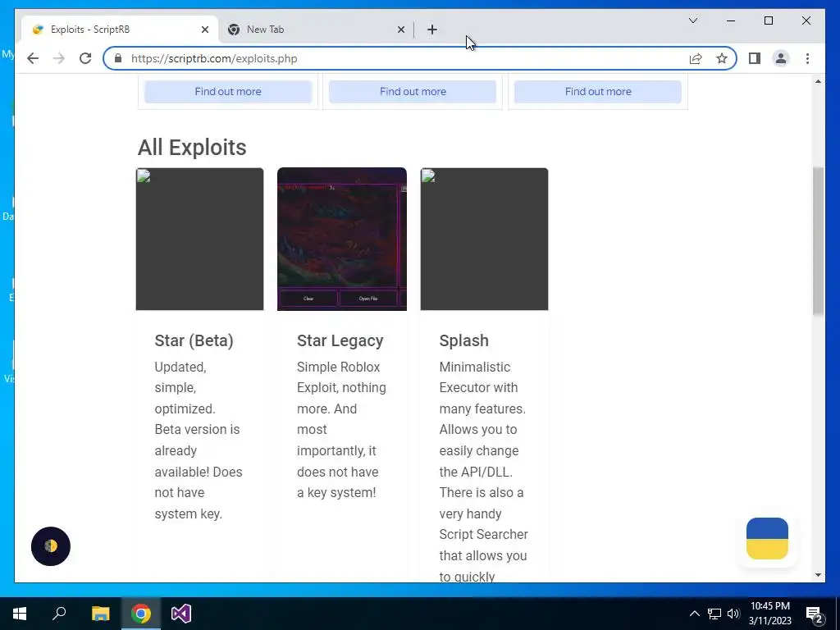Open the taskbar clock and date
The image size is (840, 630).
coord(769,614)
